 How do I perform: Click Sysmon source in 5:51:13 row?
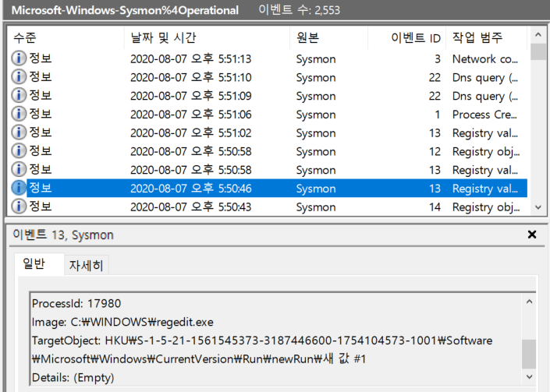tap(316, 59)
